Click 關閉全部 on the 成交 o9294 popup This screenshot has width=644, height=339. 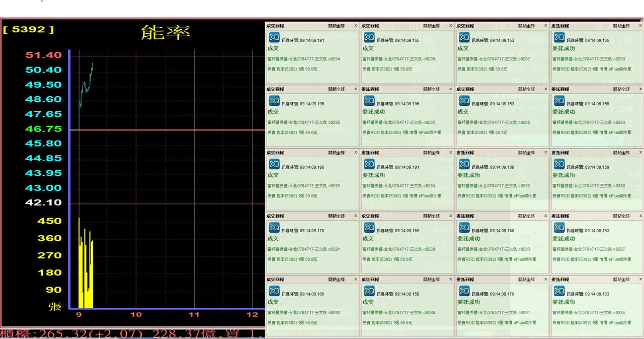tap(337, 26)
